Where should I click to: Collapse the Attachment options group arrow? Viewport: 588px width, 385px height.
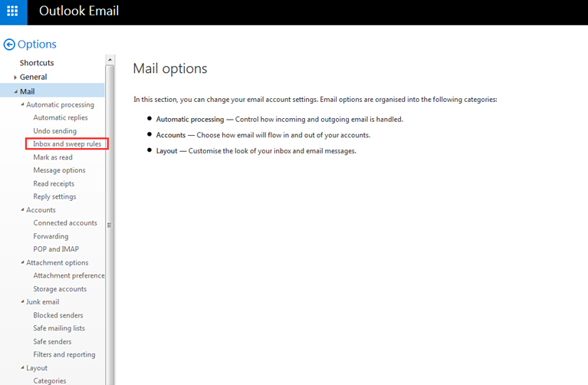pos(22,262)
